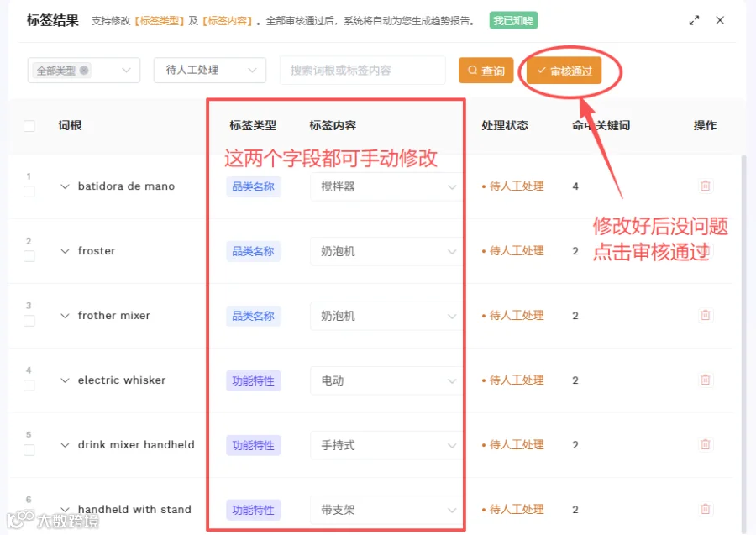756x535 pixels.
Task: Focus the 搜索词根或标签内容 search field
Action: click(363, 71)
